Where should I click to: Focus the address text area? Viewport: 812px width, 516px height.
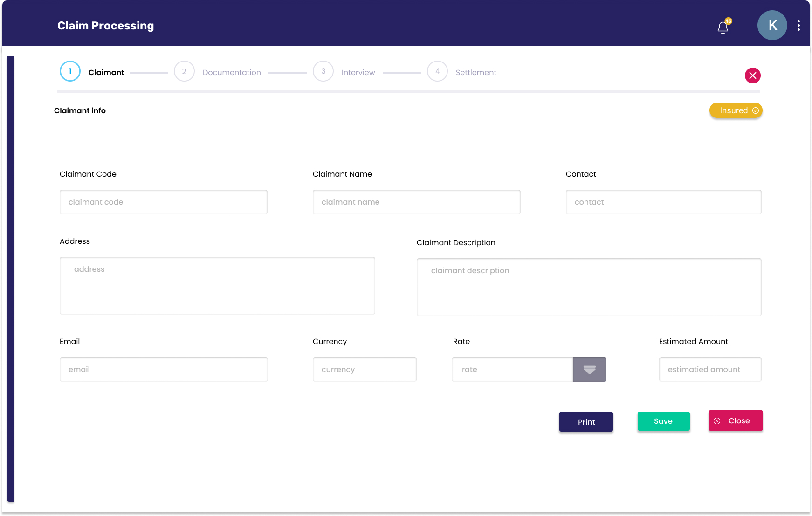(x=217, y=285)
